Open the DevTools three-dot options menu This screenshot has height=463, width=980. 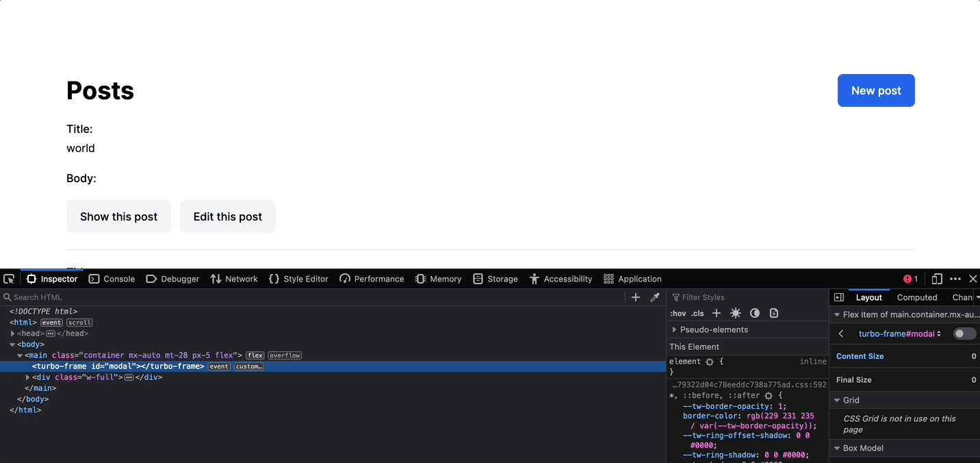[x=955, y=279]
